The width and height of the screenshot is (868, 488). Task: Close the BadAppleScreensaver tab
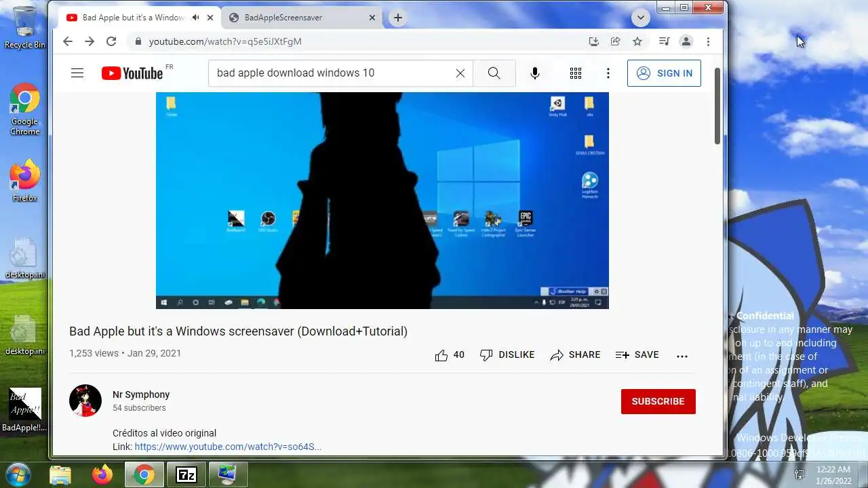pyautogui.click(x=372, y=18)
